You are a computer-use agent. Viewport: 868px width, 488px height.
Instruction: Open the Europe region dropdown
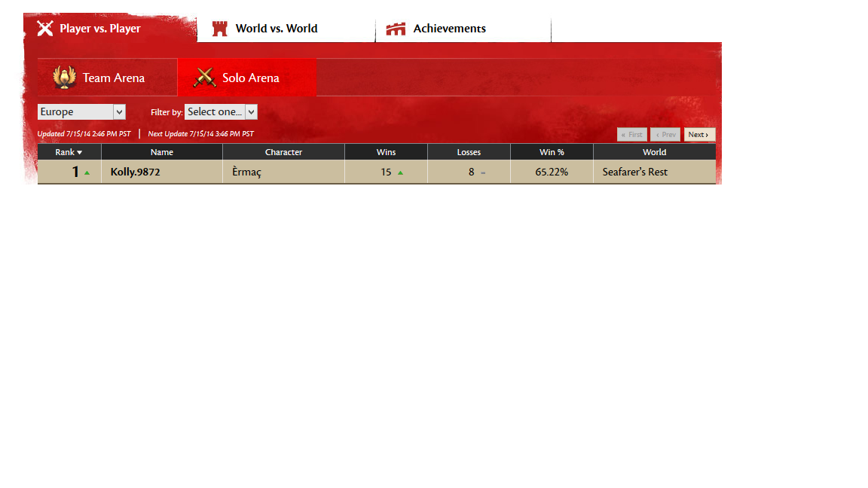tap(81, 111)
